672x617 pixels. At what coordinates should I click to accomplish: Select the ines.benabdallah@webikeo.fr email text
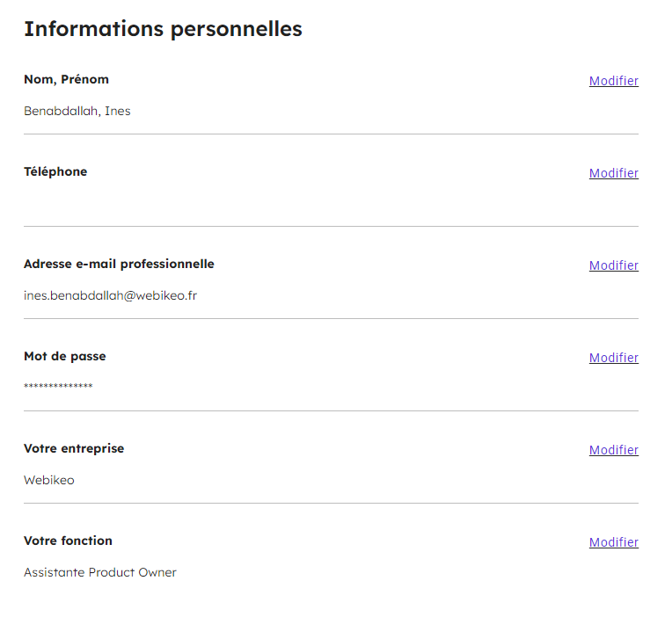coord(110,296)
